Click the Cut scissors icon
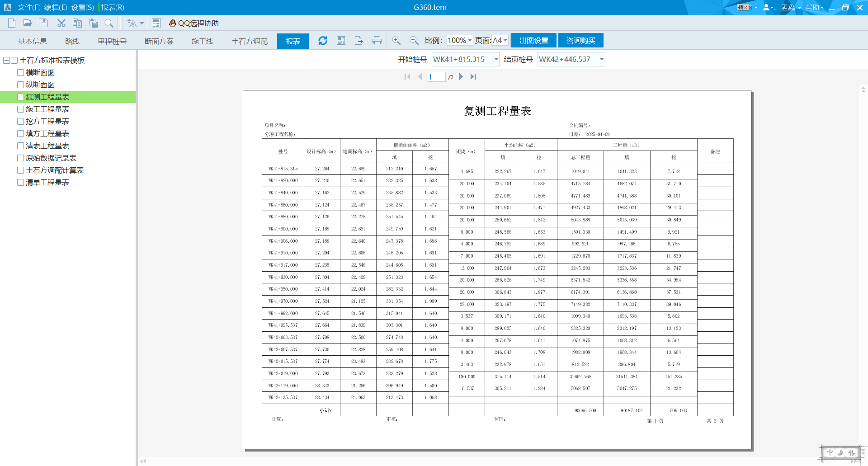 pos(61,23)
